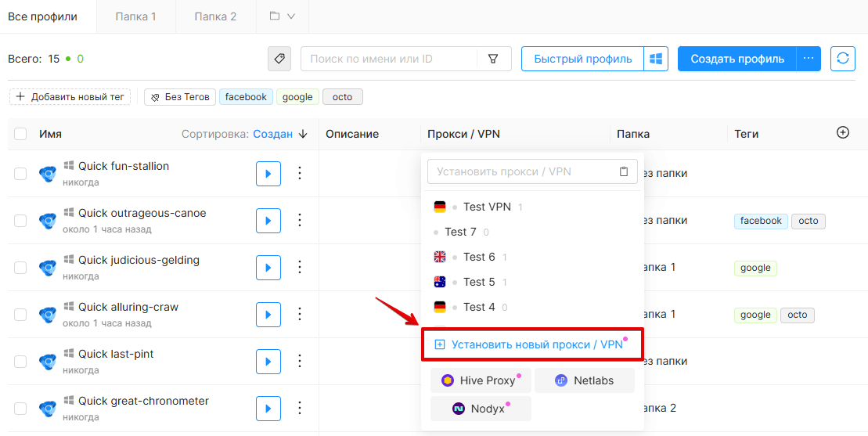
Task: Click Быстрый профиль button
Action: pos(582,59)
